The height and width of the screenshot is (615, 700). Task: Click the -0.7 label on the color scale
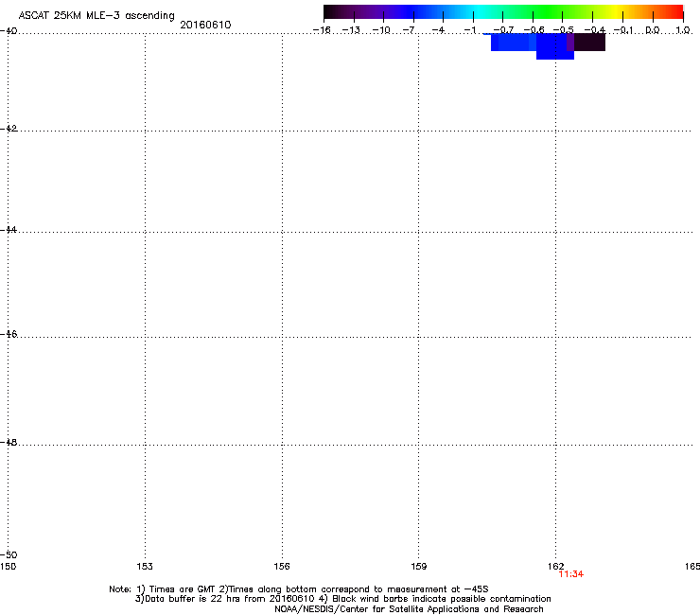[x=503, y=30]
